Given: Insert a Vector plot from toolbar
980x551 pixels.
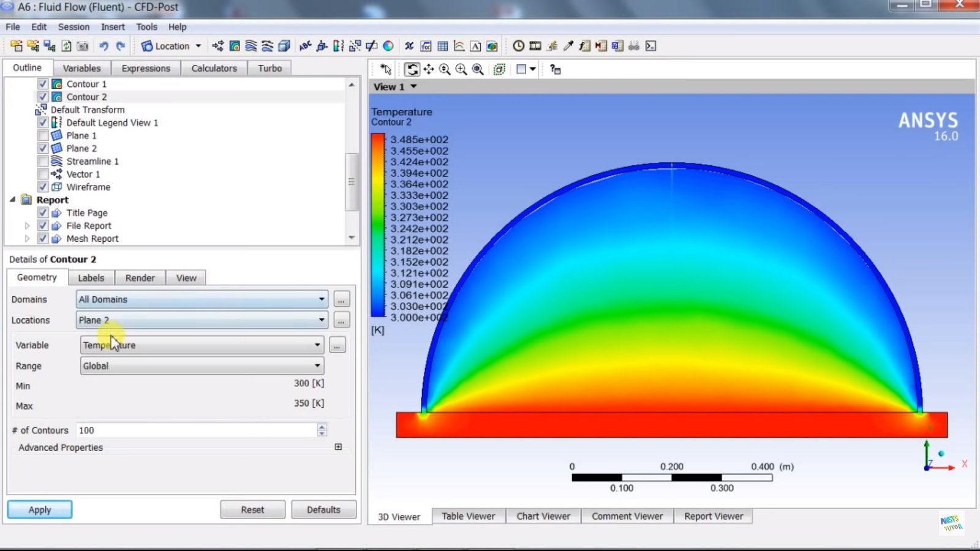Looking at the screenshot, I should tap(218, 46).
